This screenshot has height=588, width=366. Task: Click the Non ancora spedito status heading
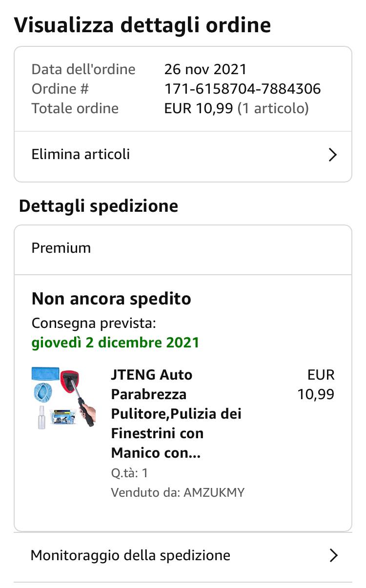[111, 299]
